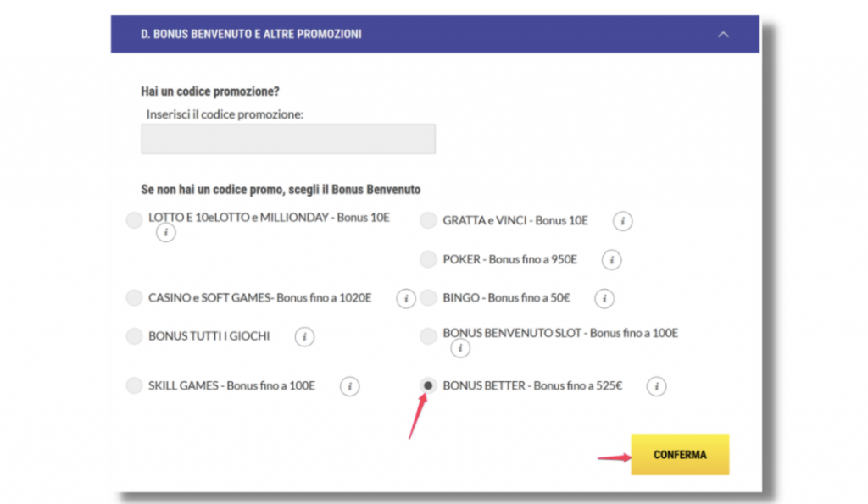Choose Bonus Tutti i Giochi option
The image size is (868, 504).
(x=134, y=336)
